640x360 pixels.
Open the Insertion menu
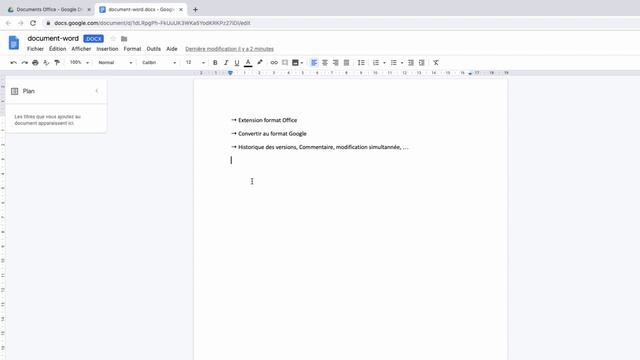[107, 49]
